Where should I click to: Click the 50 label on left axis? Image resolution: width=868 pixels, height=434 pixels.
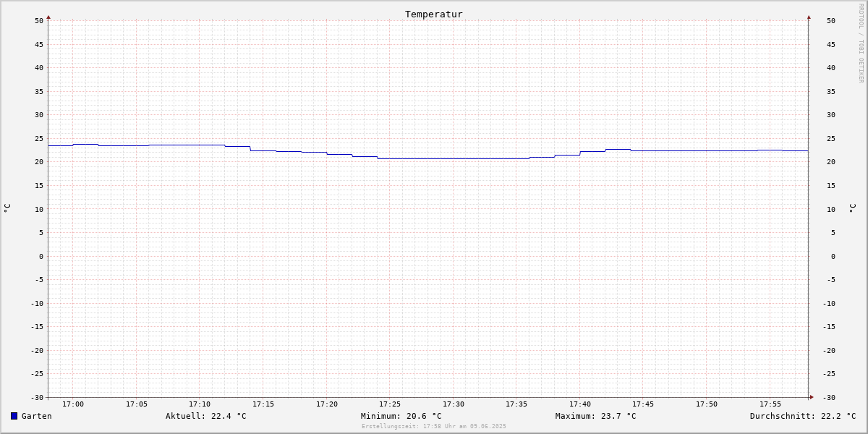click(x=39, y=21)
